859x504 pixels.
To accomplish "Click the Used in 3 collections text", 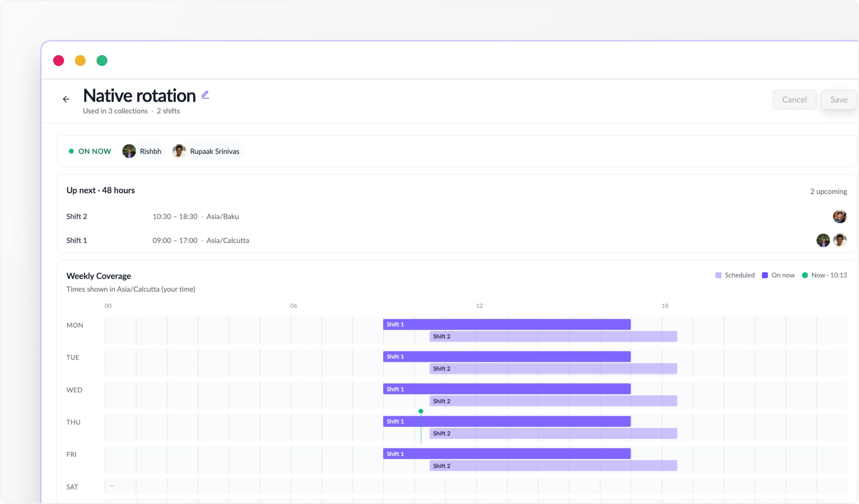I will point(115,111).
